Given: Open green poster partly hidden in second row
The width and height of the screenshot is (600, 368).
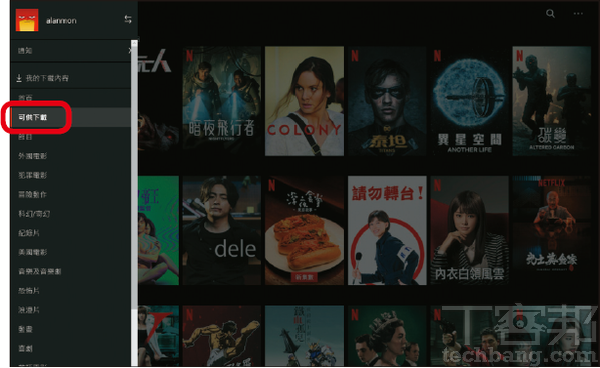Looking at the screenshot, I should pyautogui.click(x=158, y=230).
